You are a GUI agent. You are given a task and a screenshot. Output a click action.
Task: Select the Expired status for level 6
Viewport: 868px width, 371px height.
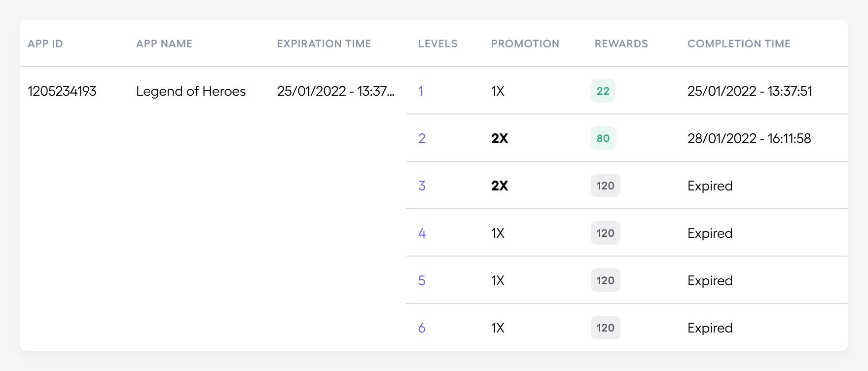710,328
